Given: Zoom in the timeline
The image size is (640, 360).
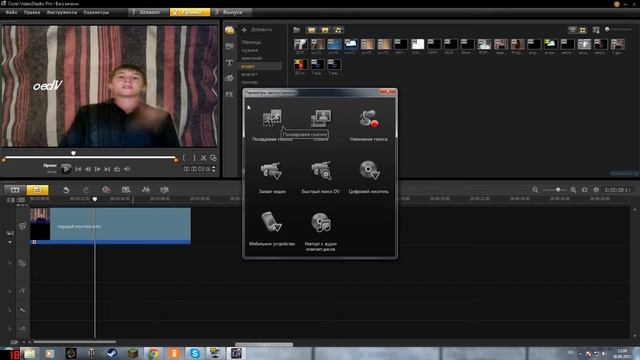Looking at the screenshot, I should pyautogui.click(x=573, y=190).
